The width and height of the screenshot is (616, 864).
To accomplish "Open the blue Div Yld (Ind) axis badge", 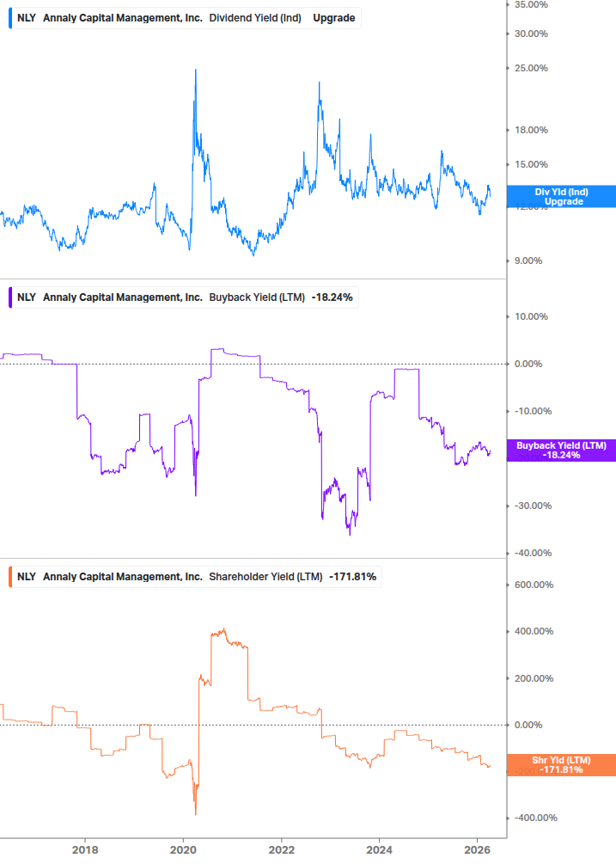I will 561,196.
